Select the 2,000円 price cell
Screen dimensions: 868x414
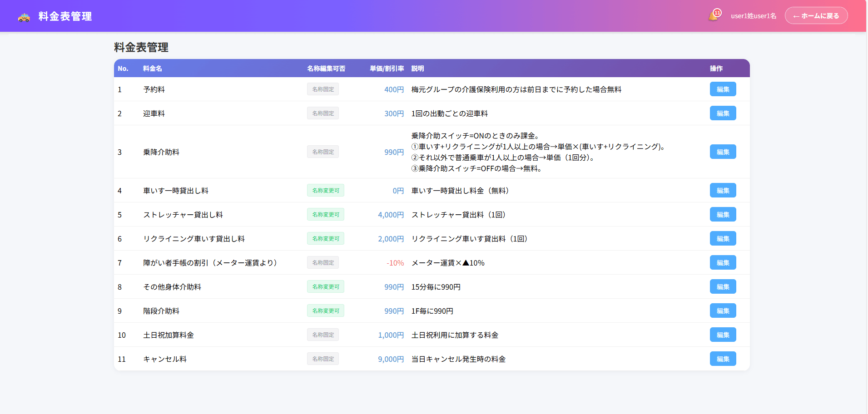[x=391, y=239]
